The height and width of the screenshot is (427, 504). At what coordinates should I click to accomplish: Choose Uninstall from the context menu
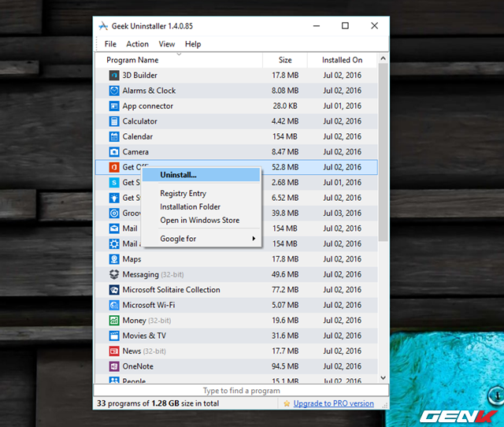pyautogui.click(x=179, y=175)
